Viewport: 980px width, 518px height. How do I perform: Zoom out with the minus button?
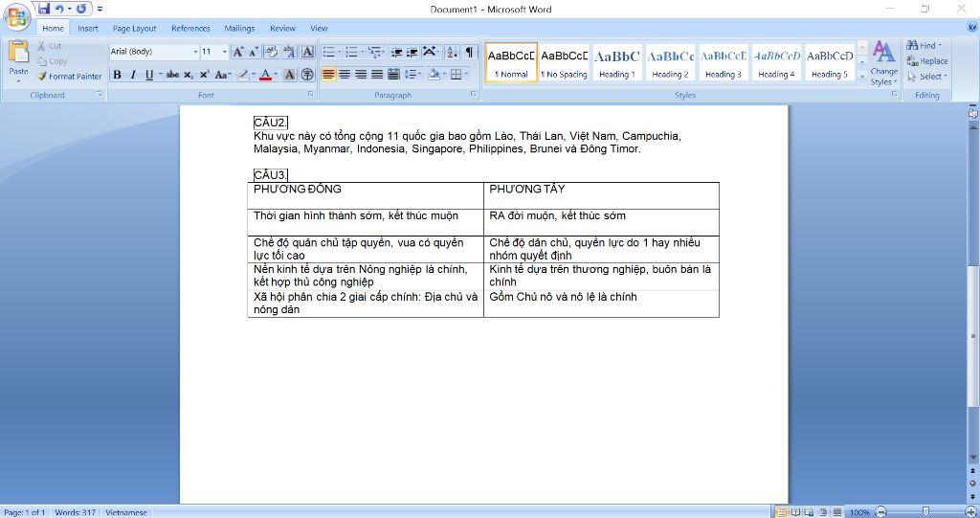click(x=880, y=512)
